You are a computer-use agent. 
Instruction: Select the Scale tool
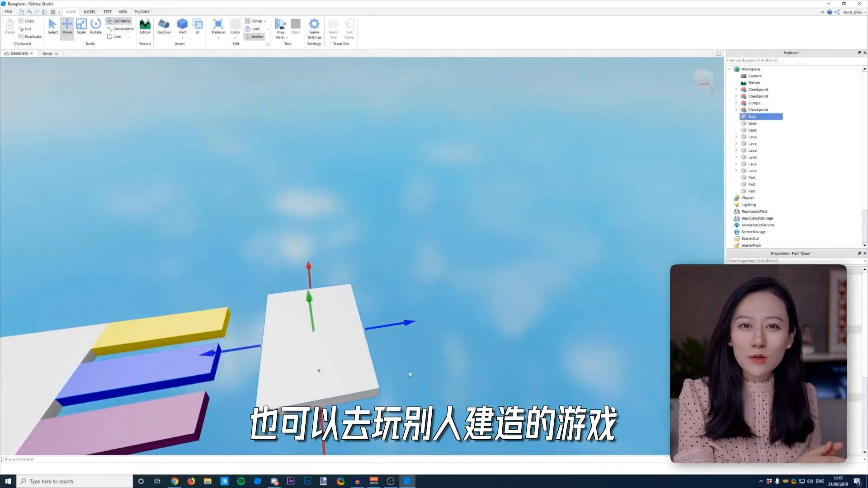(x=81, y=26)
